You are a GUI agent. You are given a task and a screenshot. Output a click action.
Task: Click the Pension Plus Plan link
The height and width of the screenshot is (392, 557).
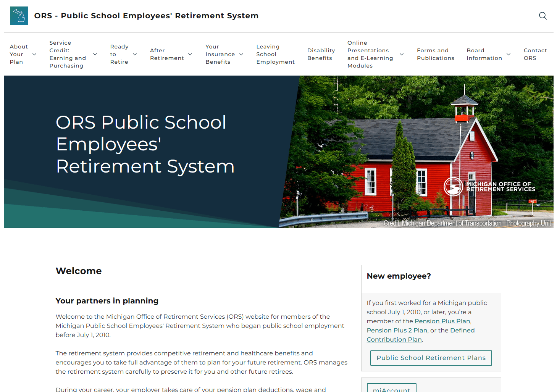(x=442, y=321)
